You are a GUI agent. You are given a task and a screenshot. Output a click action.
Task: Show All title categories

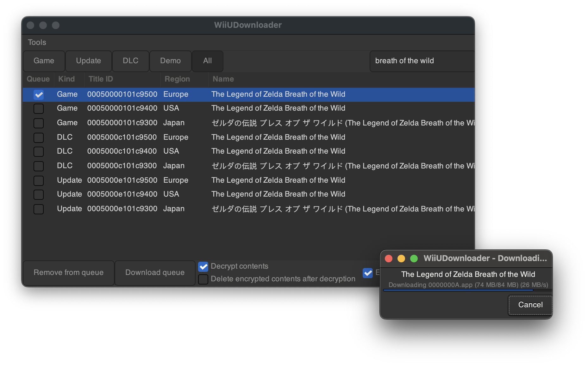(208, 61)
